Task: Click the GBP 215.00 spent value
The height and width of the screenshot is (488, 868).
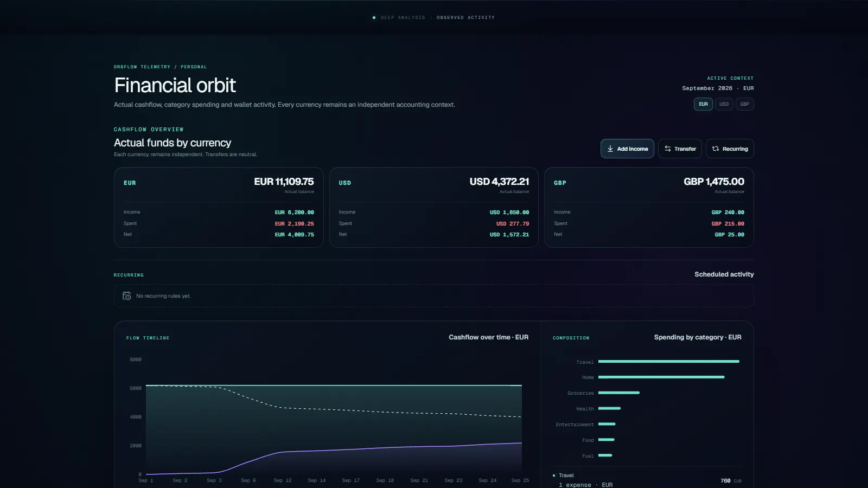Action: [728, 223]
